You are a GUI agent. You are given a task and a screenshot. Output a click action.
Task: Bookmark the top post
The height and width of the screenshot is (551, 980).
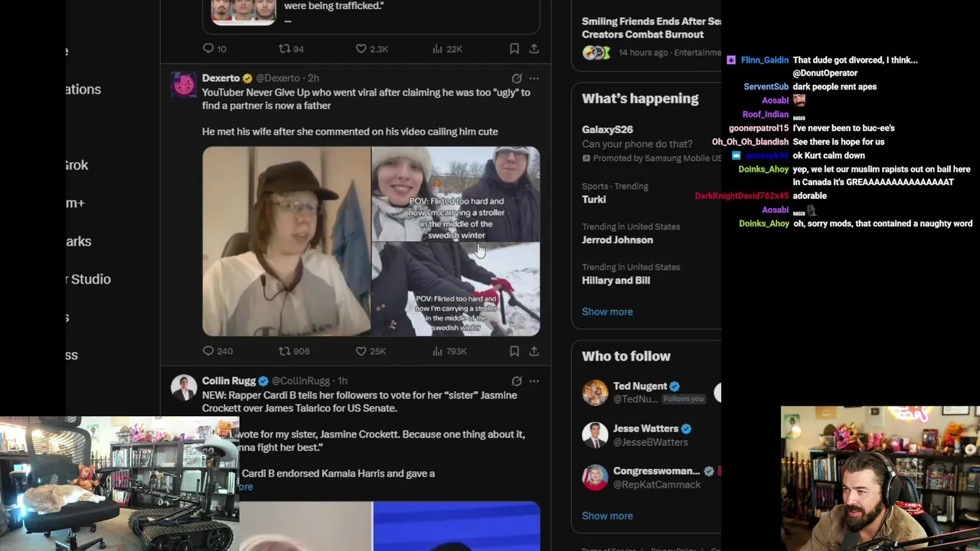514,49
